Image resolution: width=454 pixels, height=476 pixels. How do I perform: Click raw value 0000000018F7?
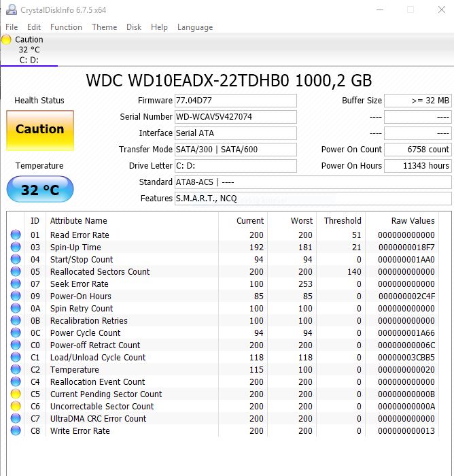[x=406, y=247]
